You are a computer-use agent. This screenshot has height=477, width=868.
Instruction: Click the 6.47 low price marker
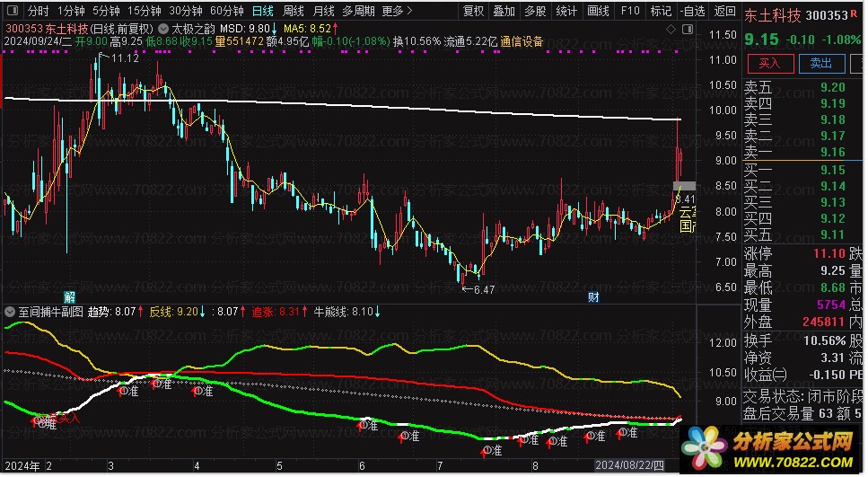[483, 290]
